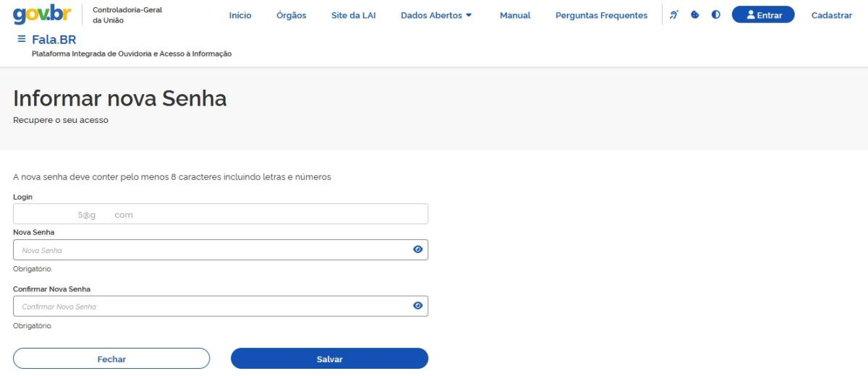This screenshot has width=868, height=376.
Task: Toggle high contrast mode icon
Action: 716,14
